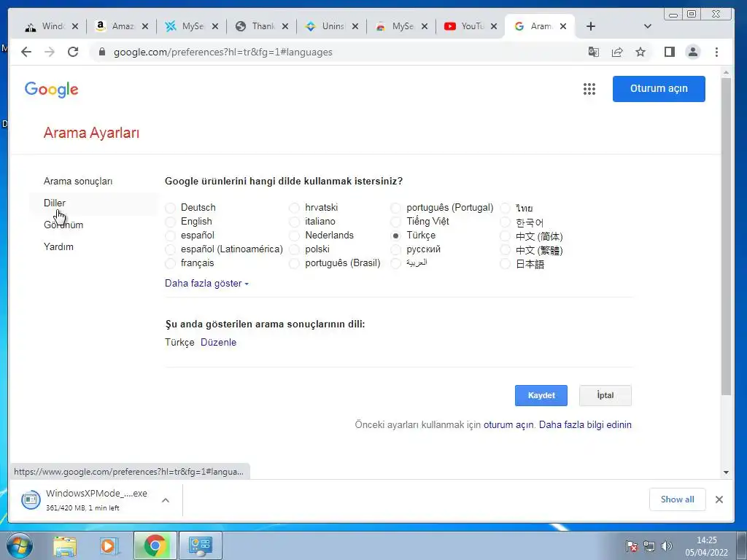Share this page via toolbar icon
The width and height of the screenshot is (747, 560).
(617, 52)
